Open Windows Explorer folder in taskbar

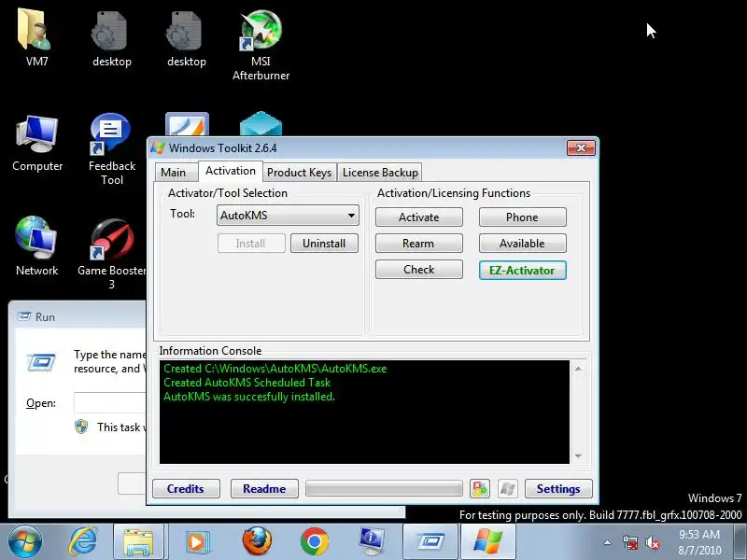click(x=138, y=542)
